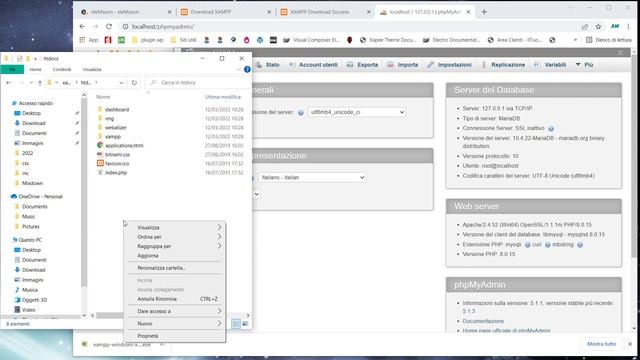
Task: Switch to XAMPP Download Success tab
Action: point(325,12)
